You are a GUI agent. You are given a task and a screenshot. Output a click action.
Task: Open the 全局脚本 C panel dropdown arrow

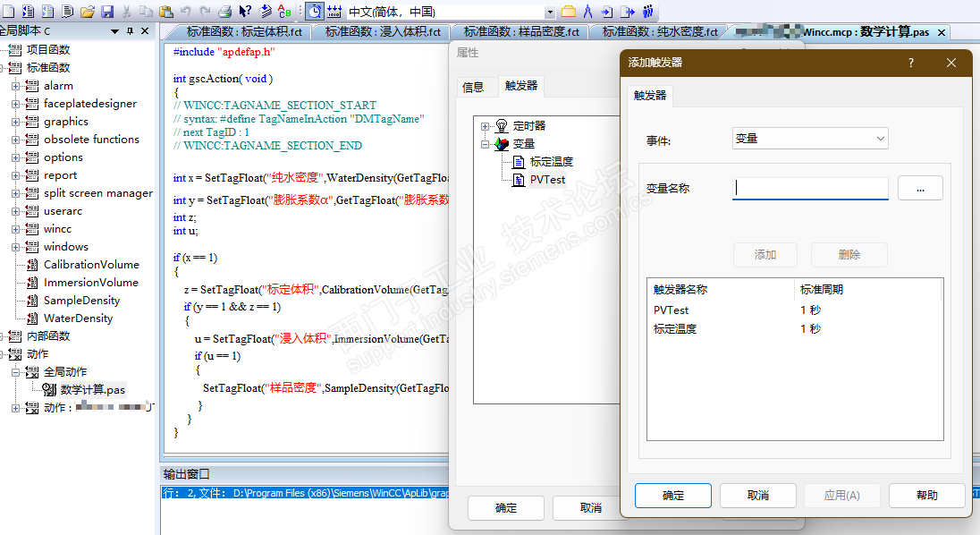click(x=114, y=30)
